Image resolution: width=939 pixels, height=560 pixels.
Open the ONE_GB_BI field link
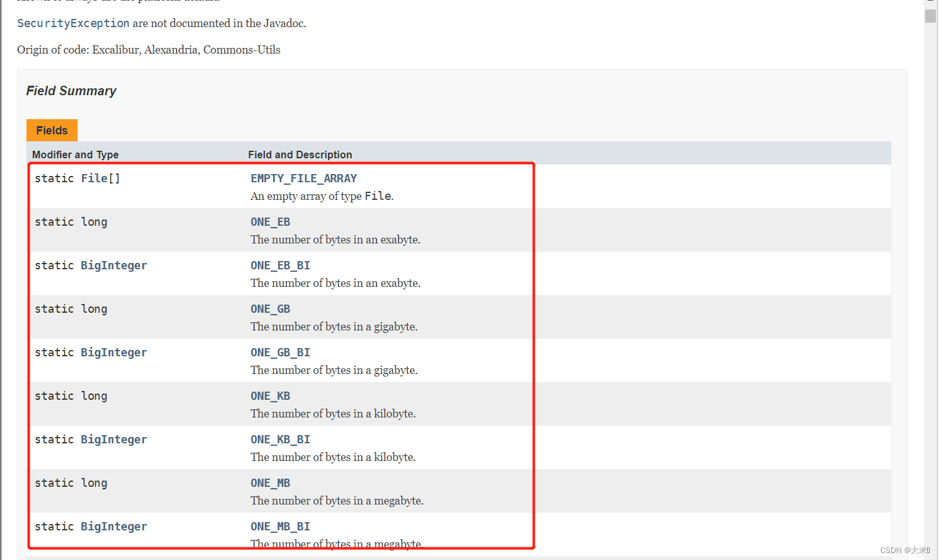281,353
